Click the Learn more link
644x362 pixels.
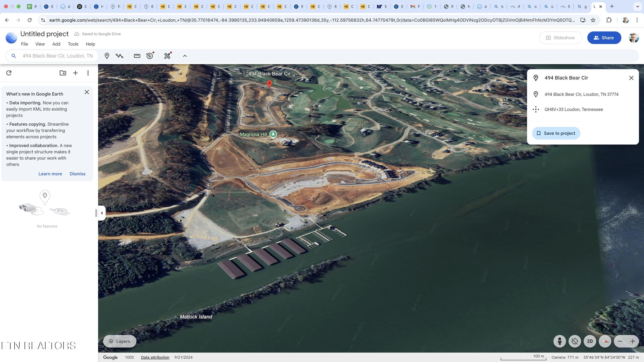tap(50, 174)
